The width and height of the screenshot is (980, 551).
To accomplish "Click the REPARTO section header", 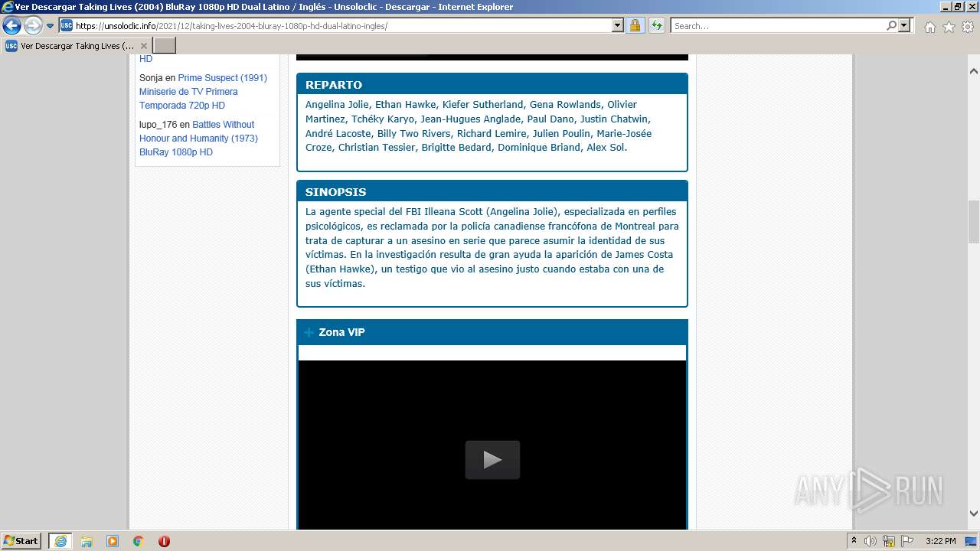I will [334, 85].
